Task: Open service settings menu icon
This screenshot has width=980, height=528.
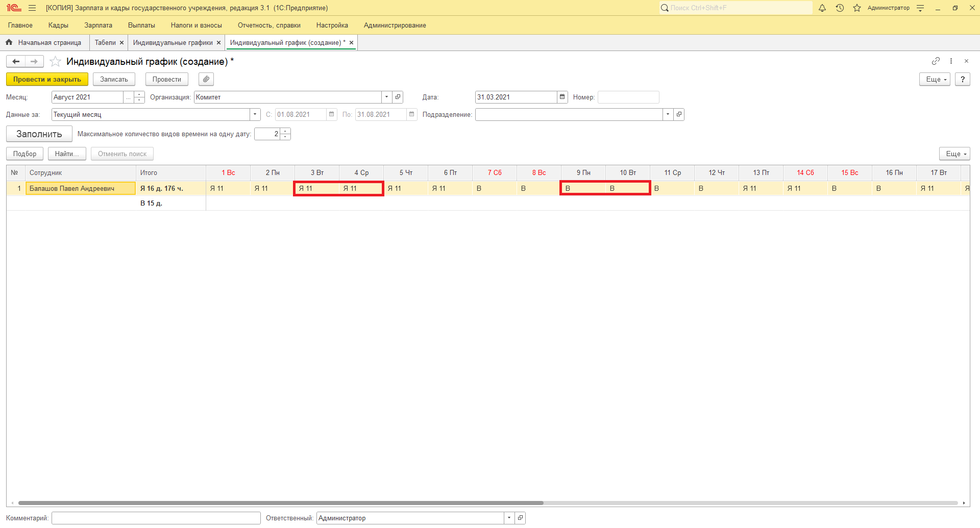Action: 920,8
